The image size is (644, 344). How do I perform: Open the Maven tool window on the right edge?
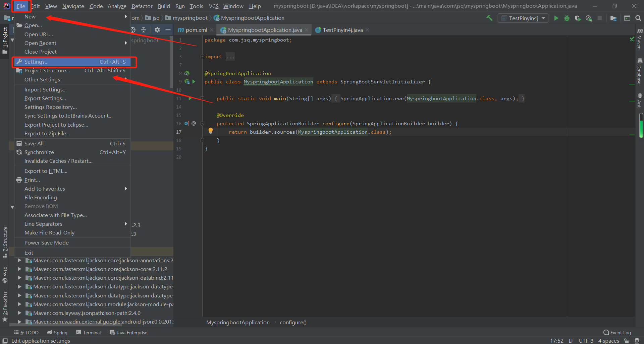640,39
